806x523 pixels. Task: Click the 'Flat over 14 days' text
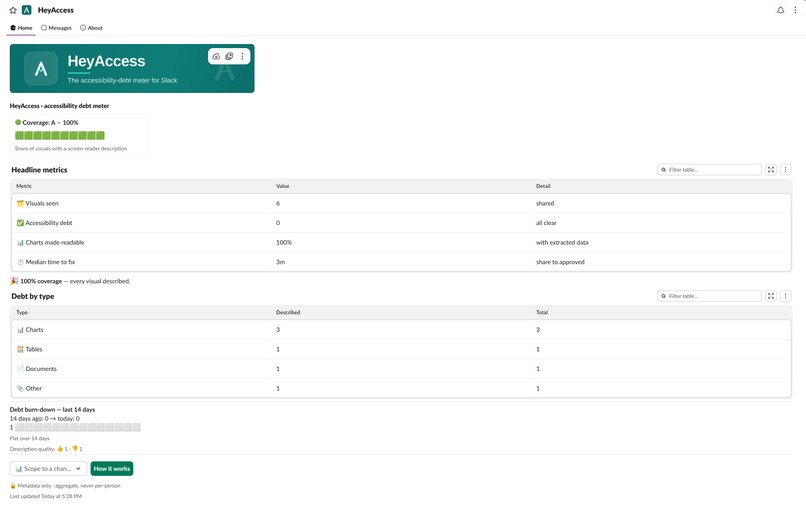(x=29, y=439)
